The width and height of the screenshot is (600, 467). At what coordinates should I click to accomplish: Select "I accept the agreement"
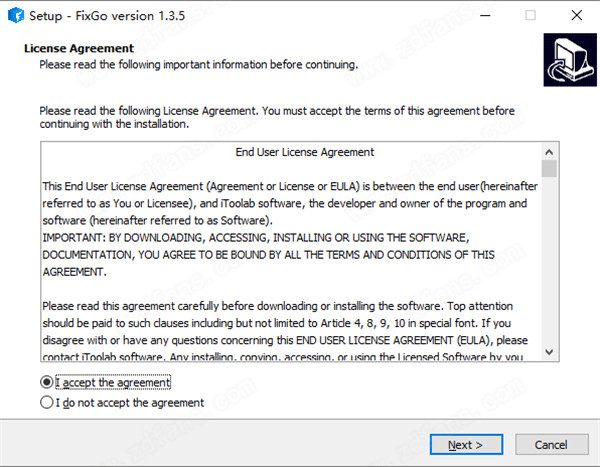point(46,382)
